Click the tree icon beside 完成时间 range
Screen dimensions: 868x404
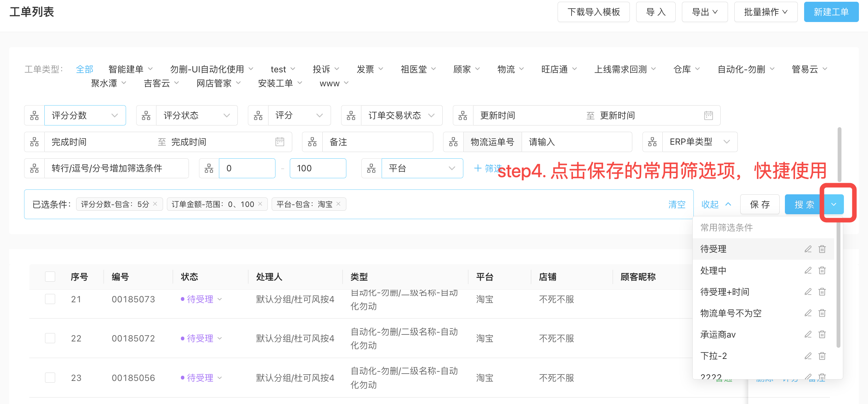tap(34, 142)
